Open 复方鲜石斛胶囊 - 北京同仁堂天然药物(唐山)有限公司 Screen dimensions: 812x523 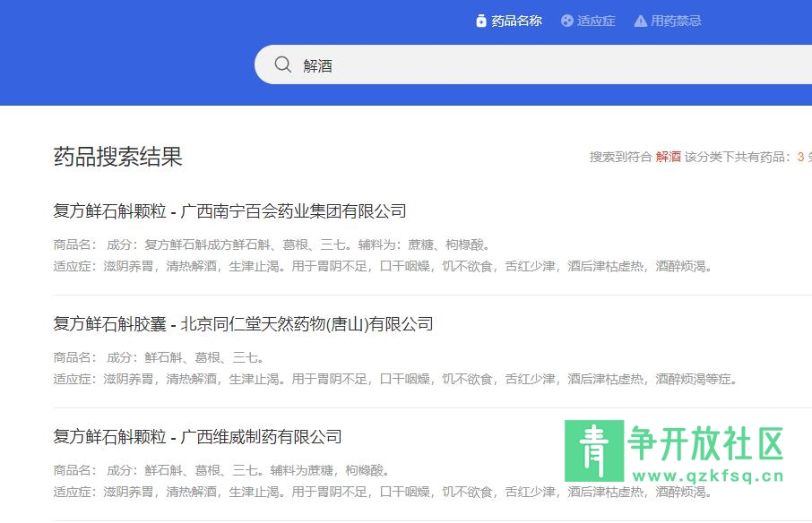click(x=243, y=324)
